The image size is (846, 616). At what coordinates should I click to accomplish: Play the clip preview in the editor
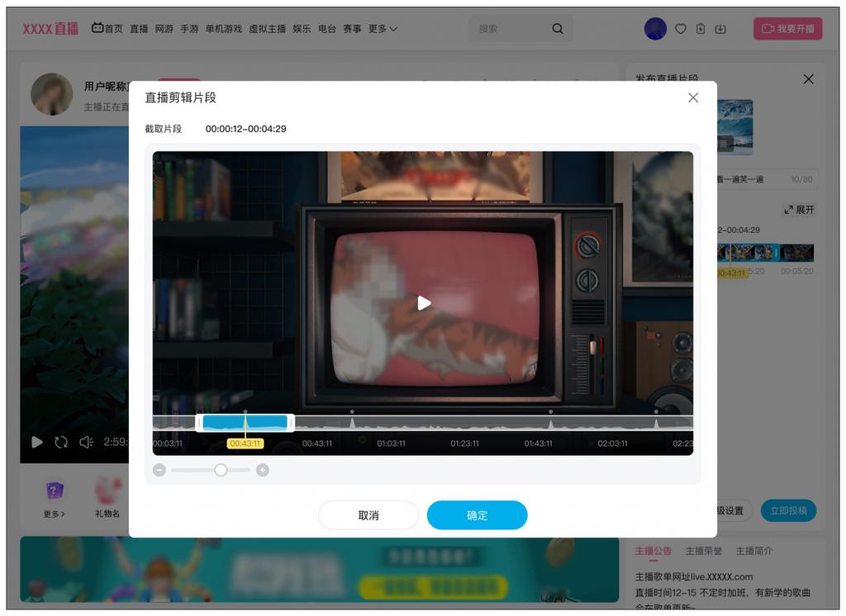click(424, 303)
